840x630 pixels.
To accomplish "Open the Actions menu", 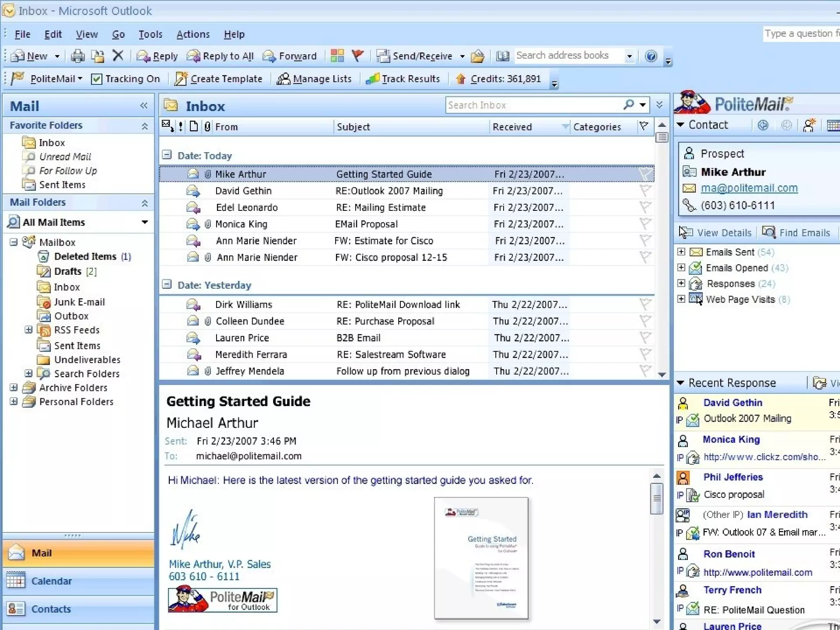I will click(x=193, y=34).
